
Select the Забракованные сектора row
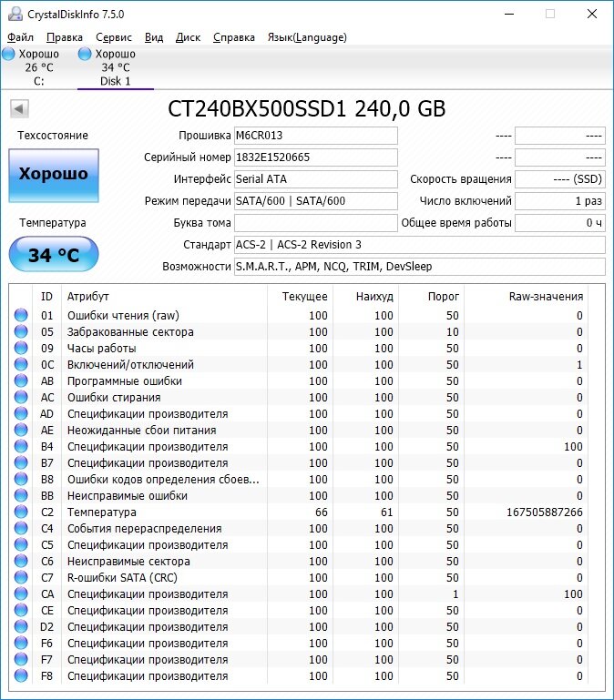[x=299, y=331]
